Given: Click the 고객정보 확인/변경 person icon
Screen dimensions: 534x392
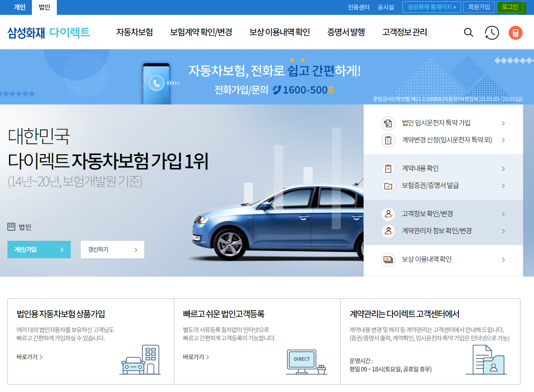Looking at the screenshot, I should click(x=388, y=214).
